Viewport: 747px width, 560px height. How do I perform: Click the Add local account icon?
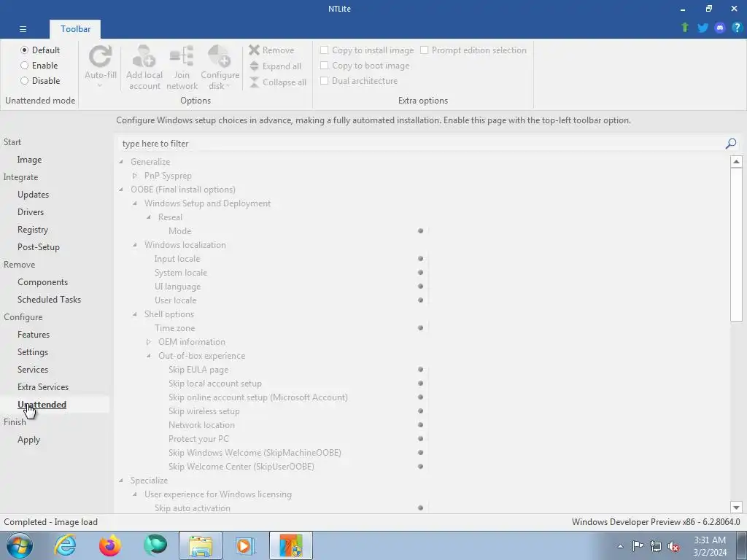click(144, 57)
